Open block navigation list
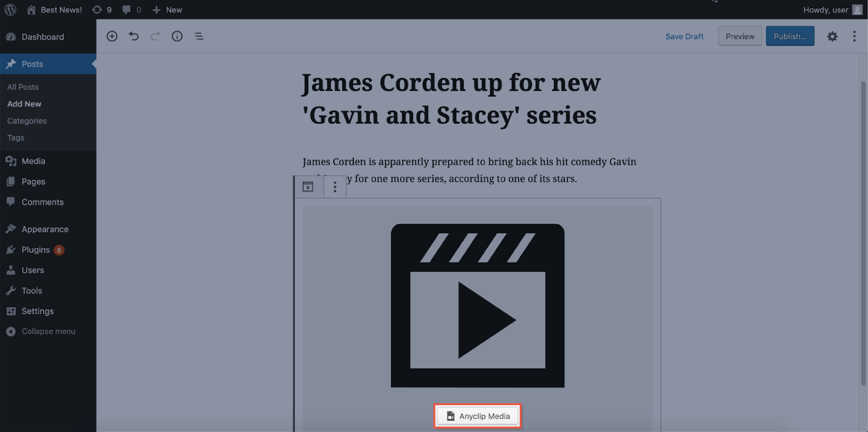 pos(199,36)
